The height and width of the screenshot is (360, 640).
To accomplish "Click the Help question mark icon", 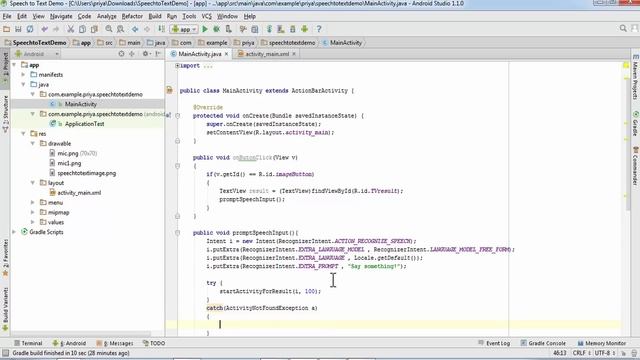I will pos(319,29).
